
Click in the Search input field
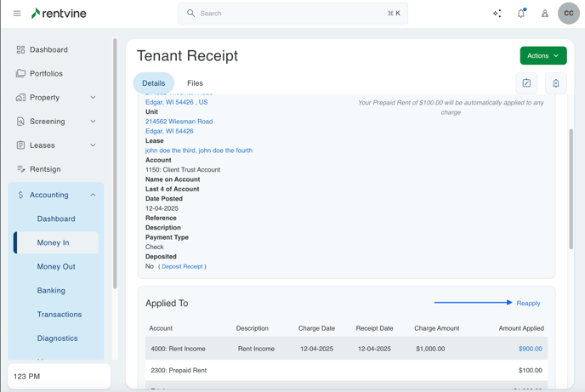click(x=292, y=14)
